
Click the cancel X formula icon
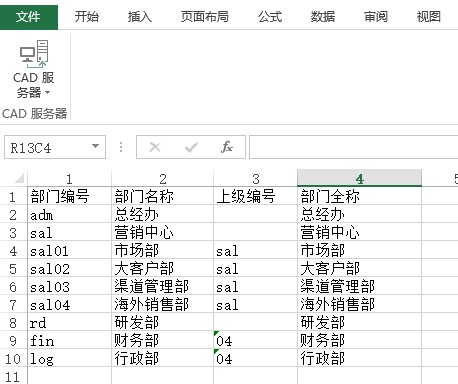155,147
